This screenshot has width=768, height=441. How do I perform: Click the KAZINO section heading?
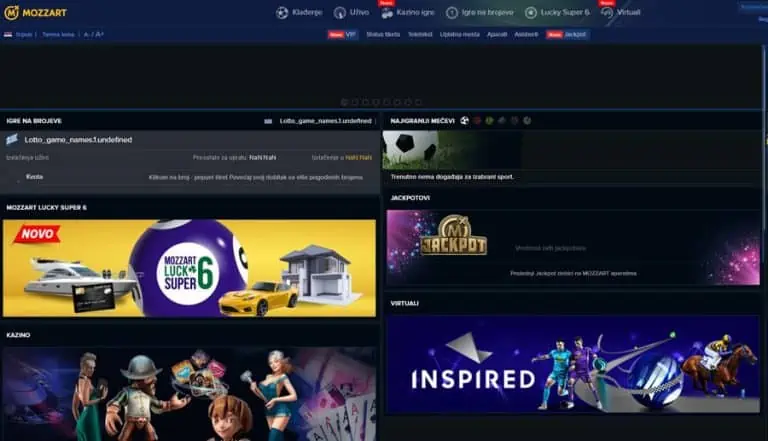click(x=18, y=335)
